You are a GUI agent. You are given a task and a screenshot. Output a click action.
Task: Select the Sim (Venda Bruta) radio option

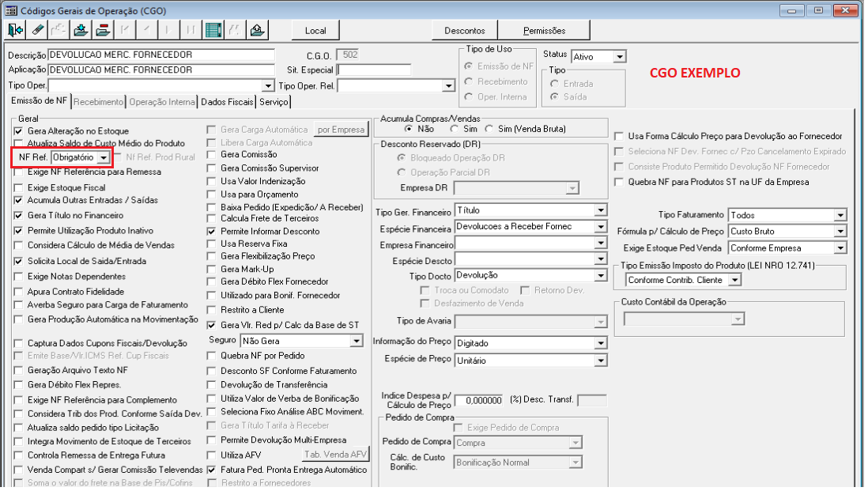coord(489,129)
